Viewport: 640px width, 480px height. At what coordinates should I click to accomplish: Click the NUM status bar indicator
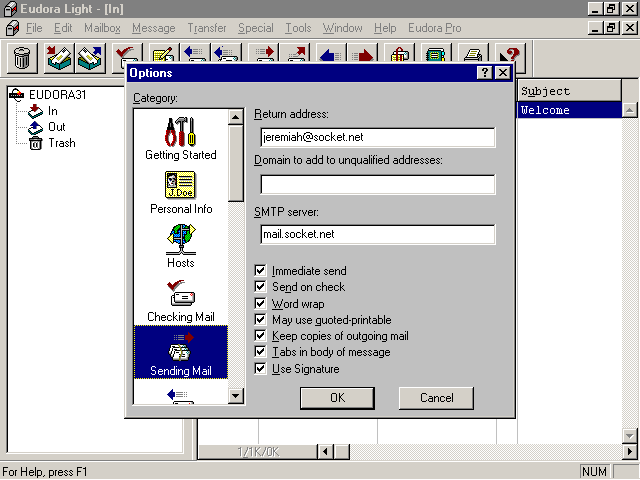coord(594,471)
